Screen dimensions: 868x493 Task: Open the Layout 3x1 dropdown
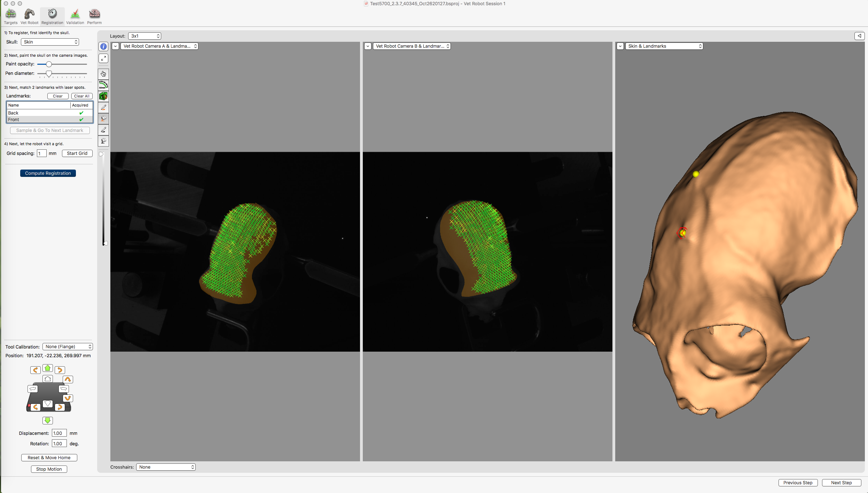[144, 36]
